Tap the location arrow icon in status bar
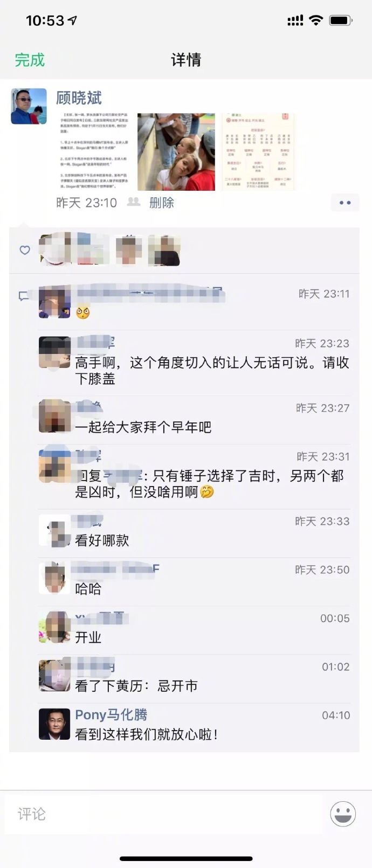 click(72, 20)
